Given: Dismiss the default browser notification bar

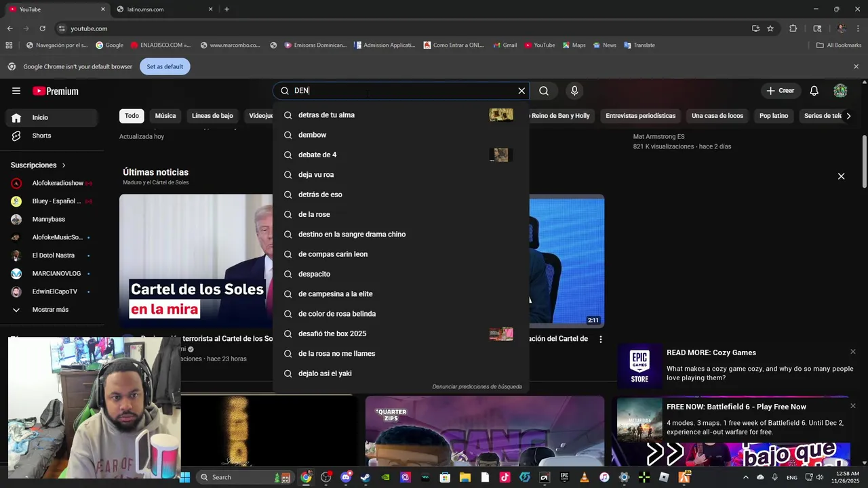Looking at the screenshot, I should click(x=856, y=66).
